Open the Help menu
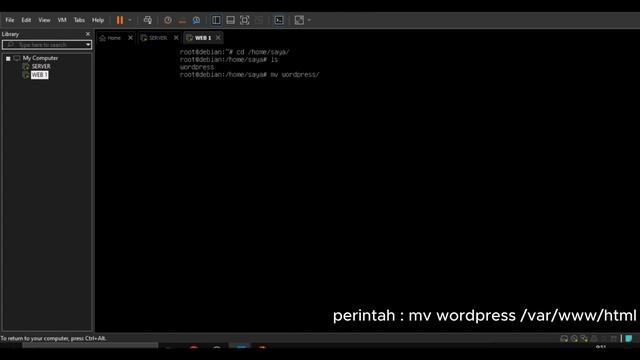This screenshot has width=640, height=360. (98, 20)
